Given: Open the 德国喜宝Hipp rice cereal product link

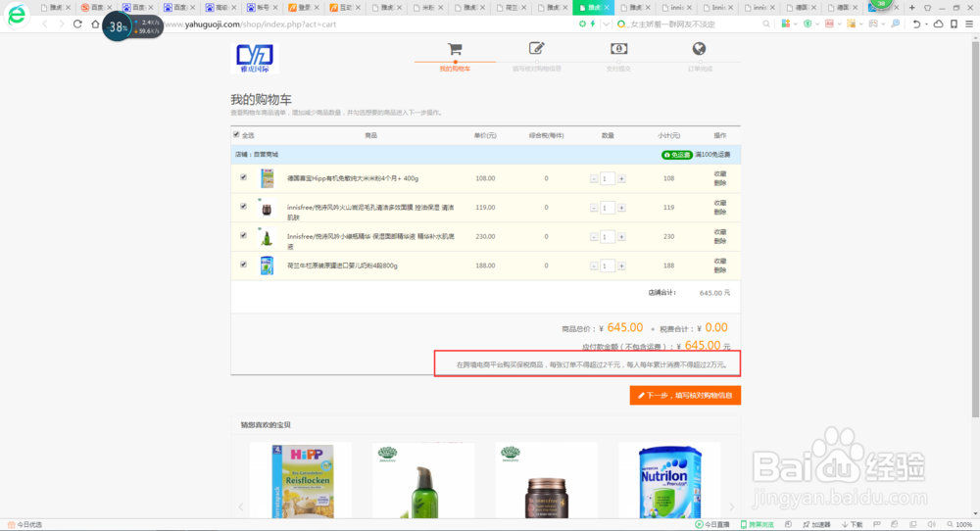Looking at the screenshot, I should (353, 178).
